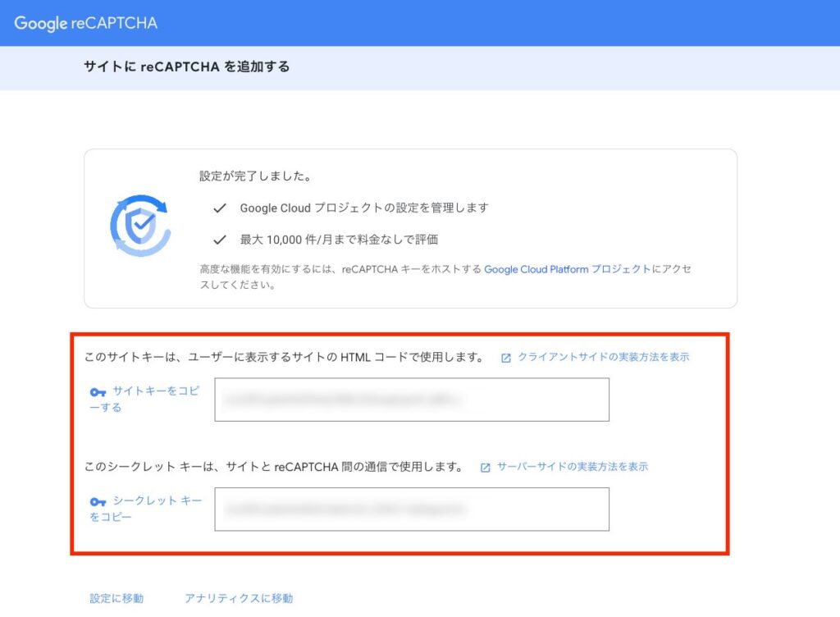Screen dimensions: 840x617
Task: Copy the secret key via シークレット キーをコピー
Action: 146,508
